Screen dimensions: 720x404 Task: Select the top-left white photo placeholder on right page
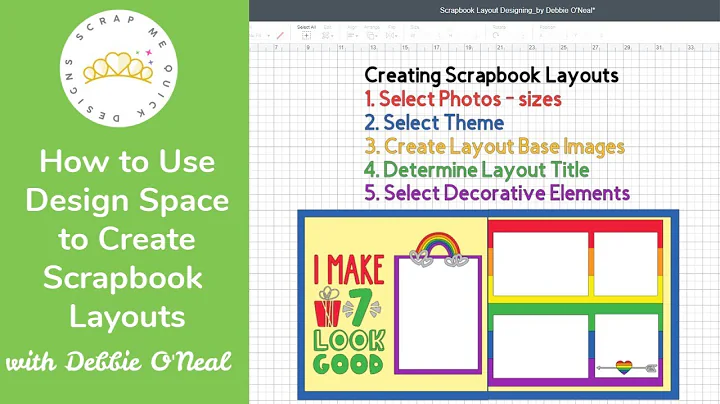tap(540, 264)
